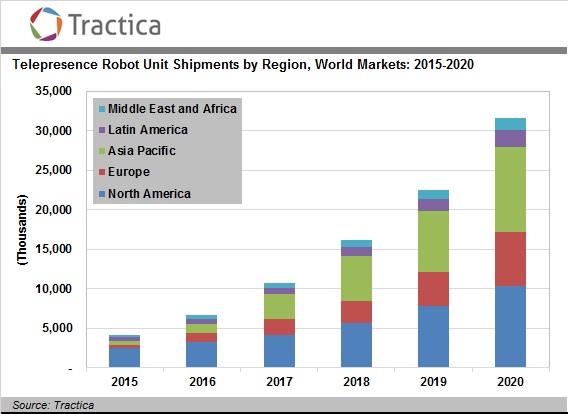The height and width of the screenshot is (414, 568).
Task: Click the Tractica wordmark text
Action: pos(114,25)
